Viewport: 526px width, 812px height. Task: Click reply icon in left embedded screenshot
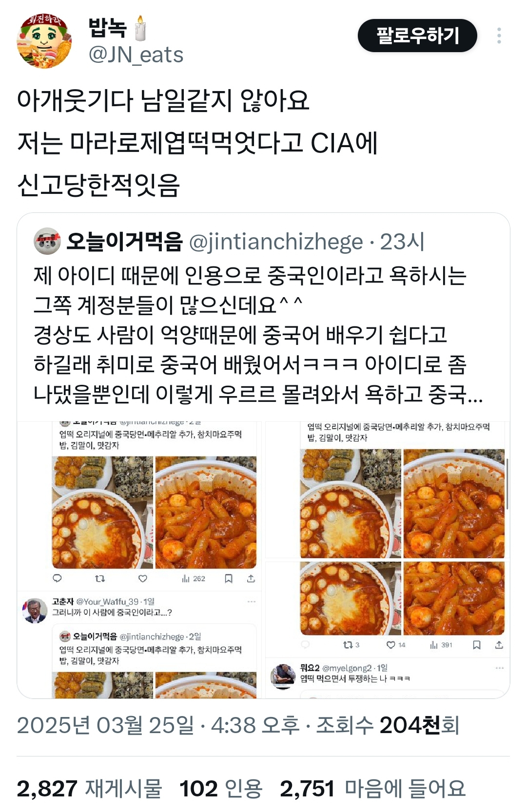(58, 578)
